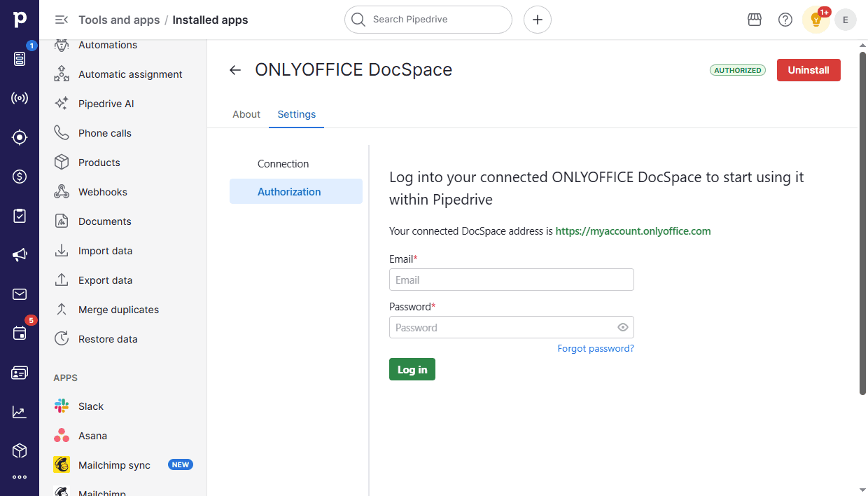Image resolution: width=868 pixels, height=496 pixels.
Task: Click the Tools and apps breadcrumb
Action: point(119,20)
